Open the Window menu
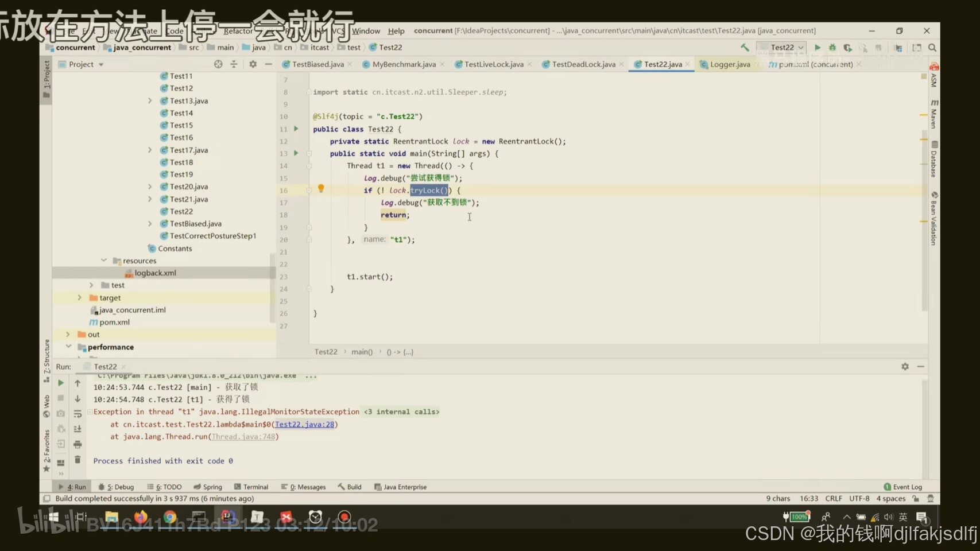980x551 pixels. pyautogui.click(x=366, y=31)
